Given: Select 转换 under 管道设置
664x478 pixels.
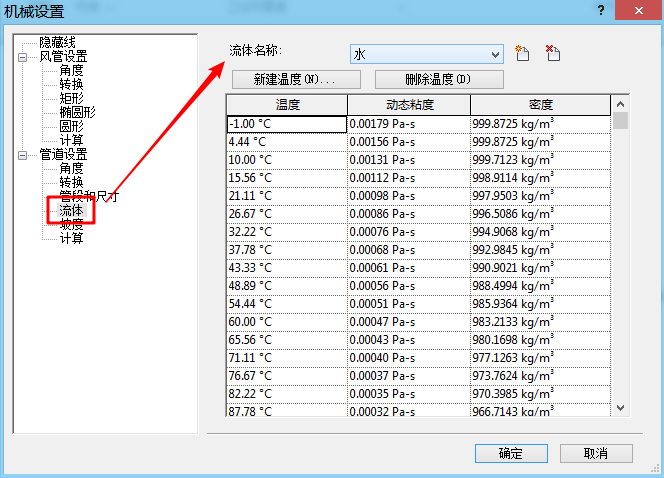Looking at the screenshot, I should [x=71, y=182].
